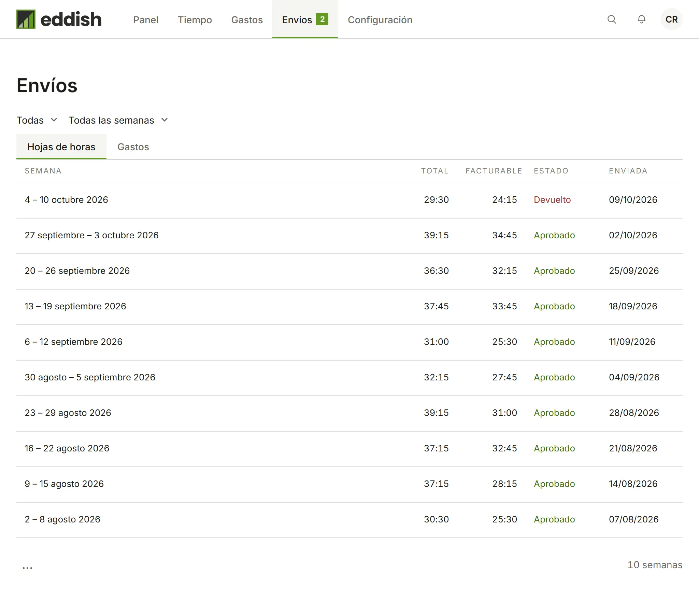Click the eddish logo icon
Image resolution: width=699 pixels, height=616 pixels.
coord(26,19)
